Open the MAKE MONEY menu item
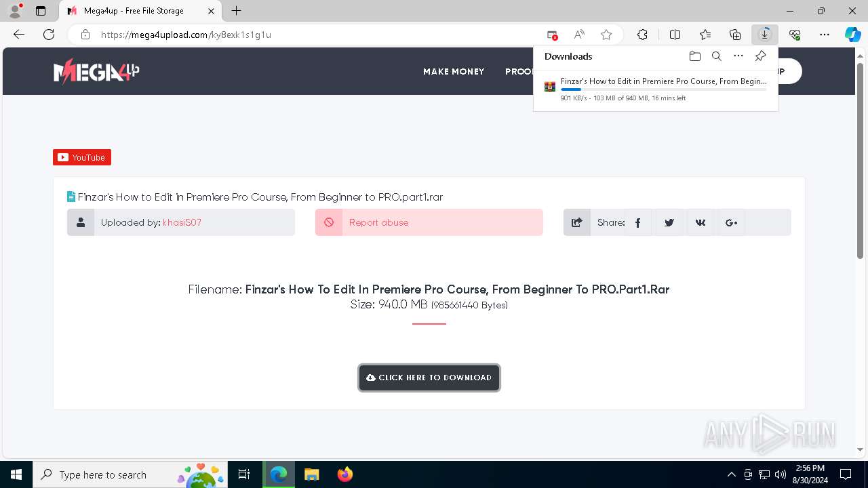Viewport: 868px width, 488px height. coord(454,71)
